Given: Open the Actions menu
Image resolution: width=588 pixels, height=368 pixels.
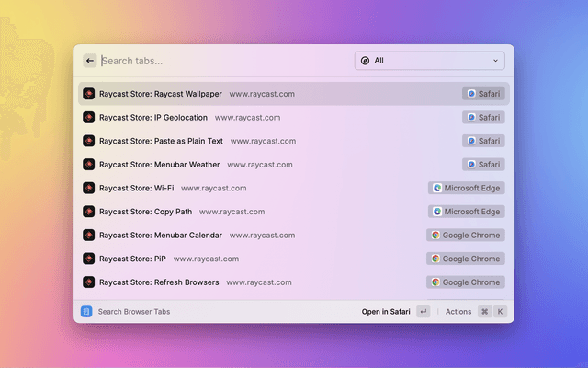Looking at the screenshot, I should (x=458, y=312).
